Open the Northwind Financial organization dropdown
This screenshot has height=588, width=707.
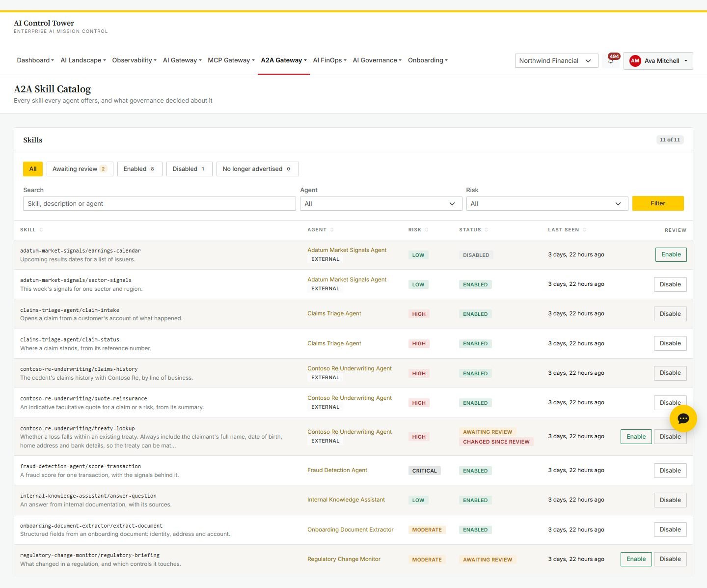click(x=556, y=61)
